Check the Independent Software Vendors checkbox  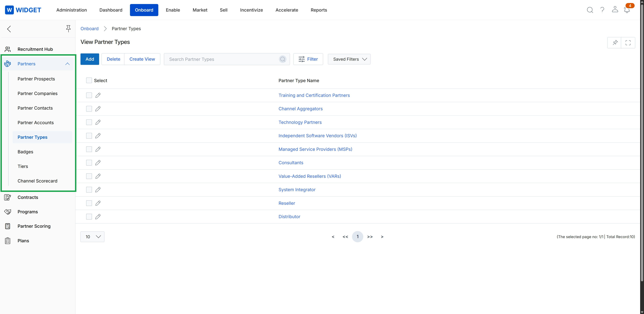89,136
